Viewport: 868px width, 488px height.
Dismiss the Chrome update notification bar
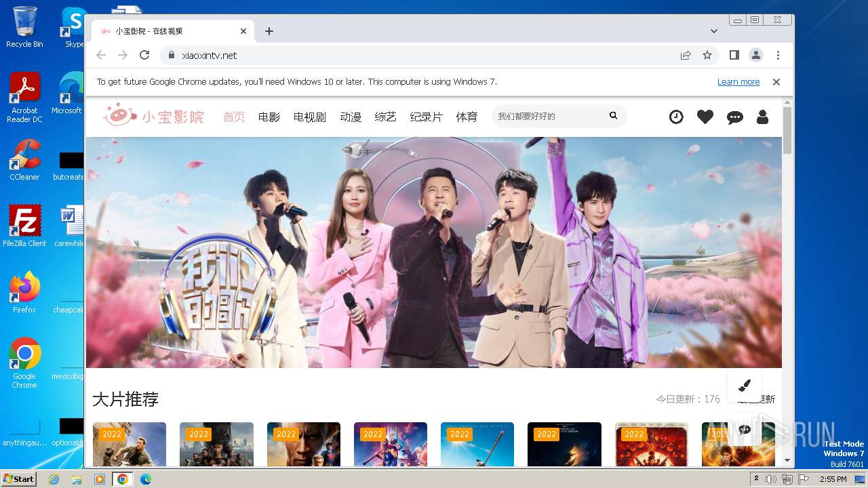776,82
